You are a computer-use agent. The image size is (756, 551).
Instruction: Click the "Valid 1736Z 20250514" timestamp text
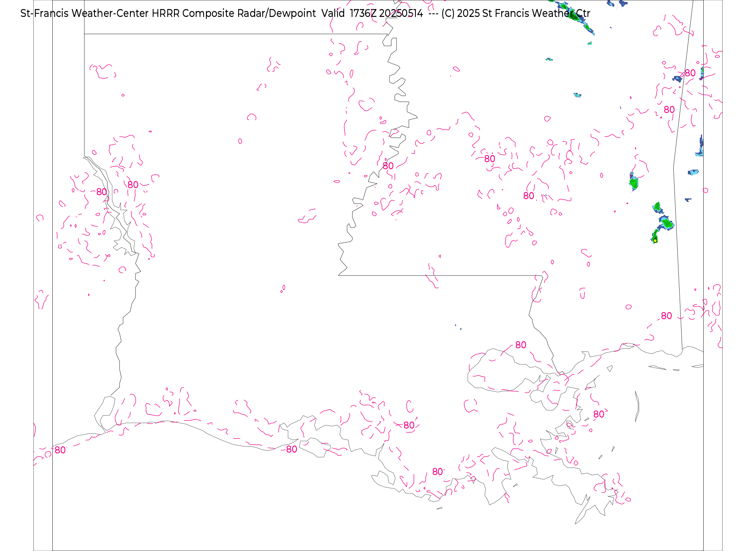coord(372,13)
